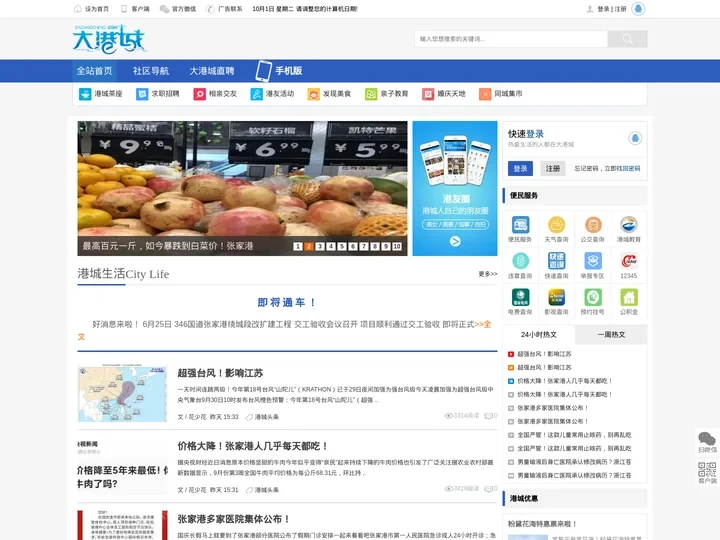This screenshot has height=540, width=720.
Task: Select carousel slide number 8
Action: (x=375, y=246)
